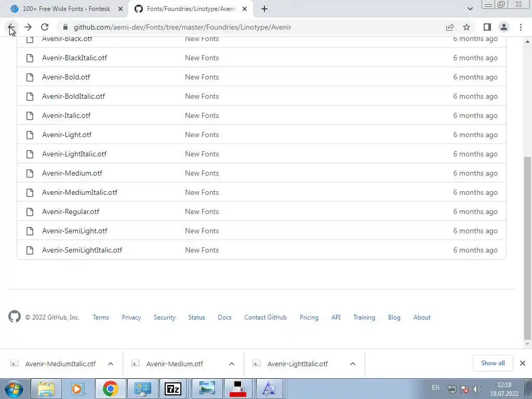532x399 pixels.
Task: Click Contact GitHub link
Action: (265, 317)
